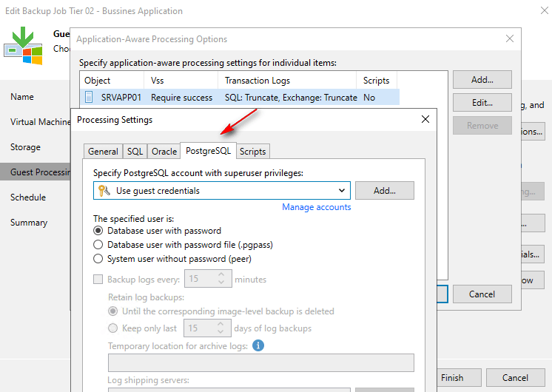Click the Manage accounts link
This screenshot has width=552, height=392.
(316, 207)
